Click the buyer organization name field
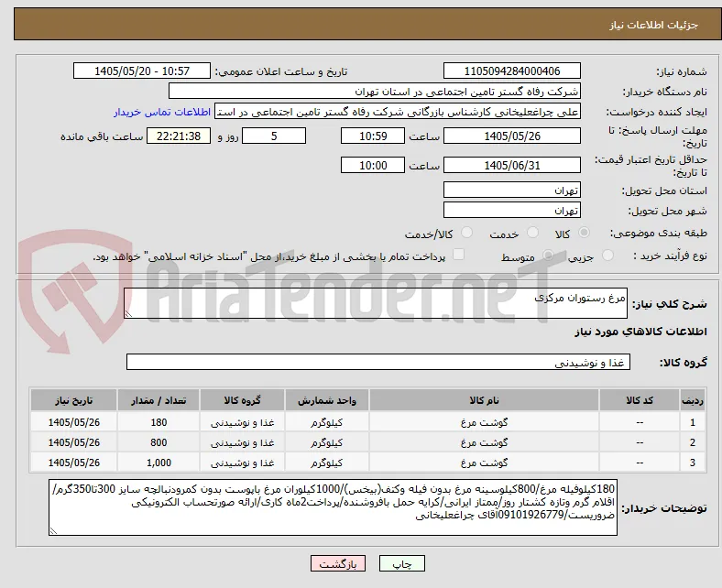The width and height of the screenshot is (722, 588). tap(375, 92)
